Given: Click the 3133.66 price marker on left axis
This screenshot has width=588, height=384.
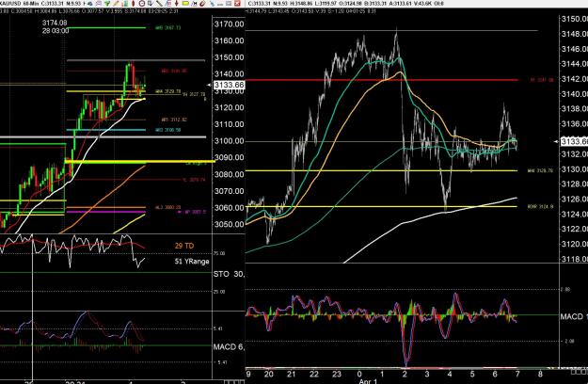Looking at the screenshot, I should pyautogui.click(x=229, y=85).
